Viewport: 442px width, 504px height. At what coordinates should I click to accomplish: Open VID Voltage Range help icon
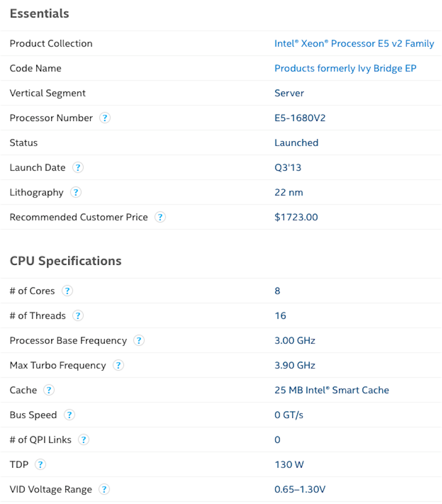104,489
